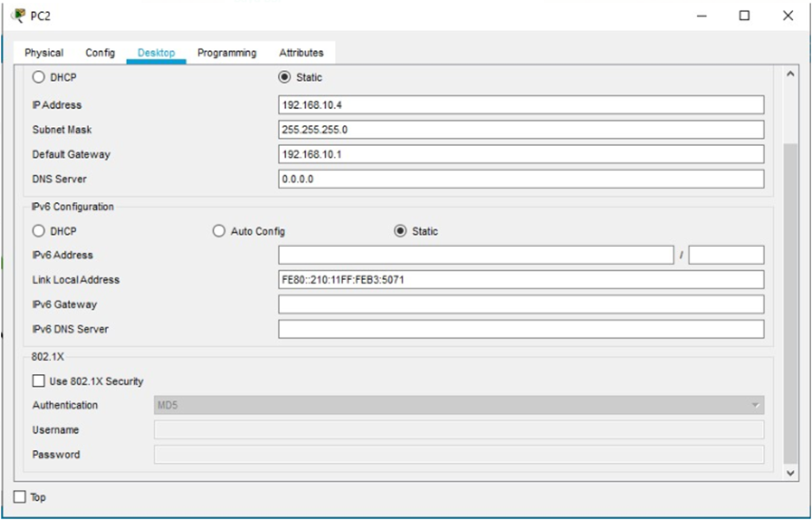Click the Default Gateway field 192.168.10.1

(521, 155)
